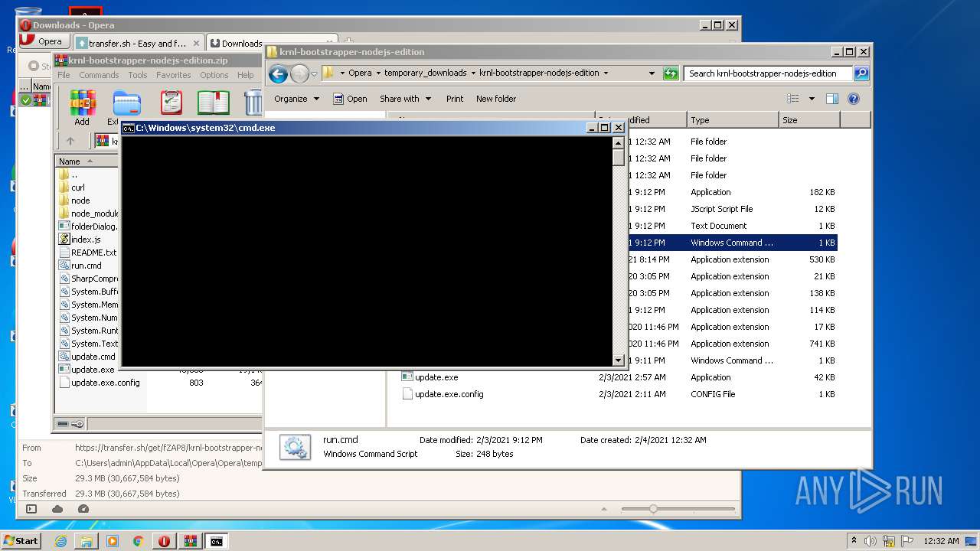Click cmd window scroll up arrow
This screenshot has height=551, width=980.
tap(619, 143)
